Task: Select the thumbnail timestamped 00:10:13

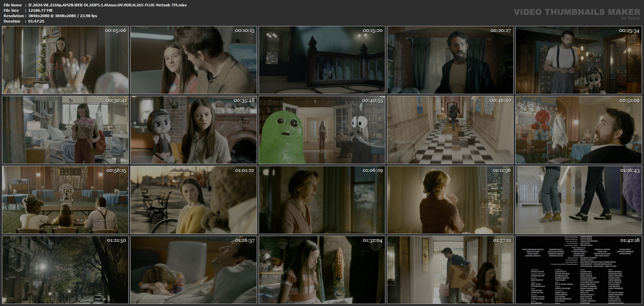Action: 194,60
